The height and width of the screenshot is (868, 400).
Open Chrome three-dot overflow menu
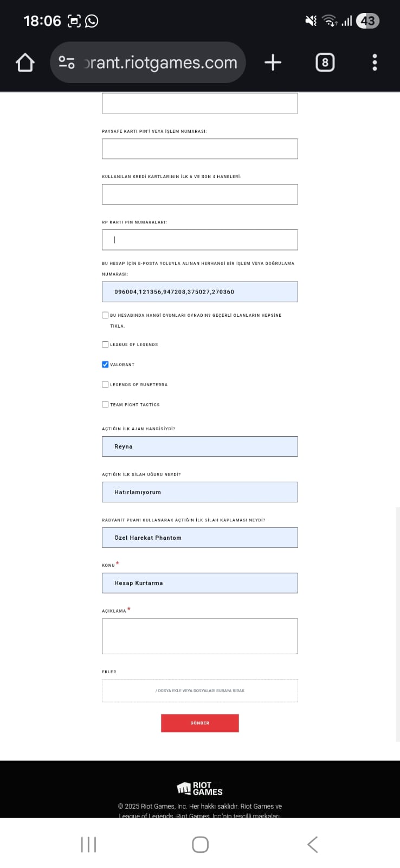click(375, 63)
